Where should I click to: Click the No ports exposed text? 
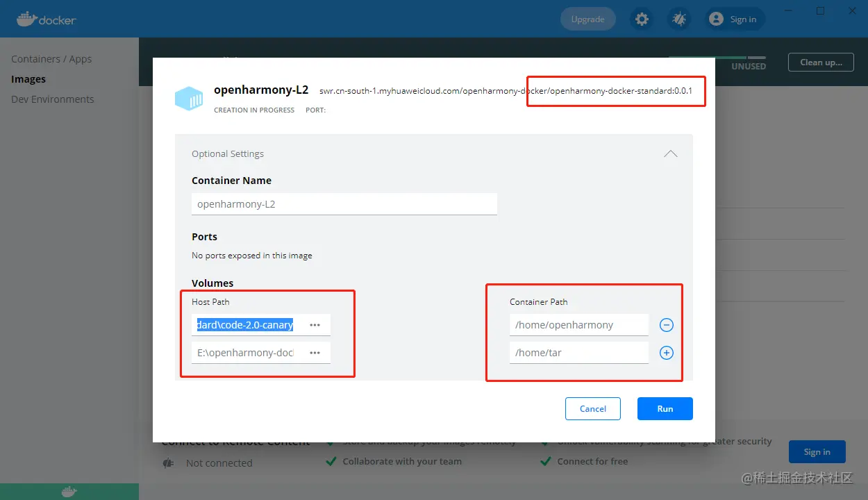pos(252,256)
